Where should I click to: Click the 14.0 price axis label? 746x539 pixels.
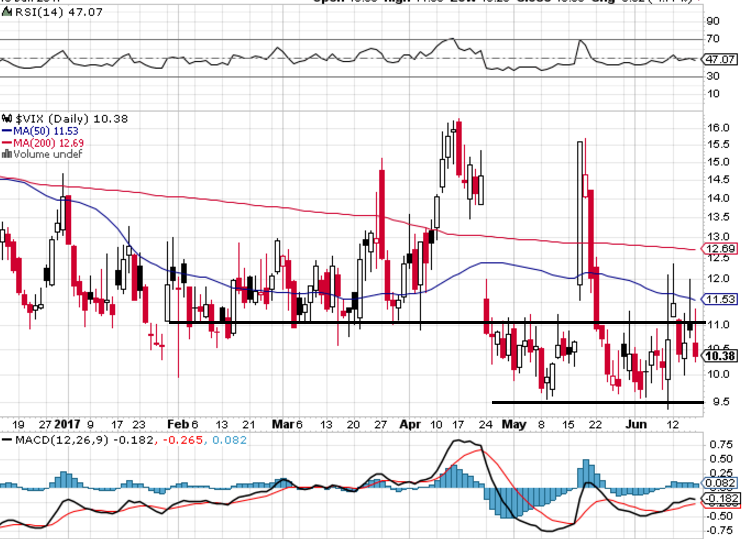[718, 198]
